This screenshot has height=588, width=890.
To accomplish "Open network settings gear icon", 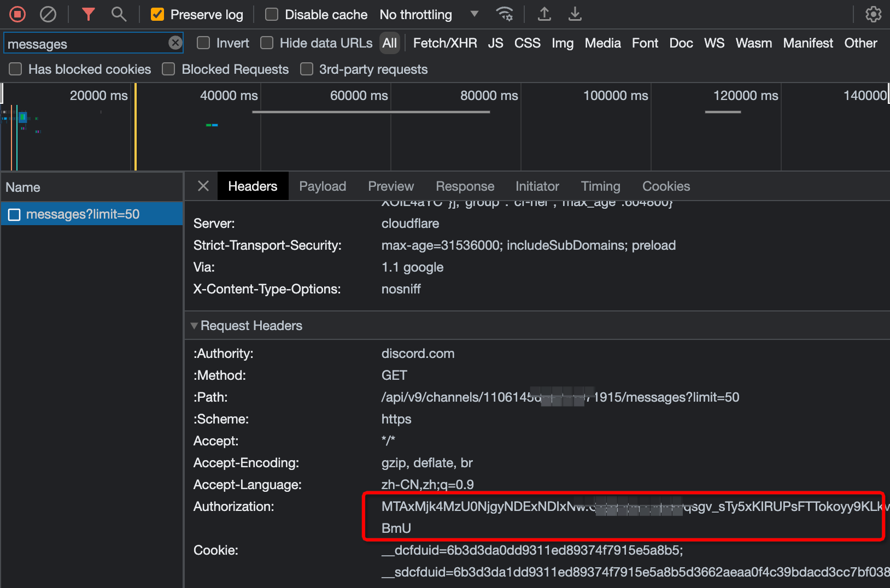I will [873, 14].
